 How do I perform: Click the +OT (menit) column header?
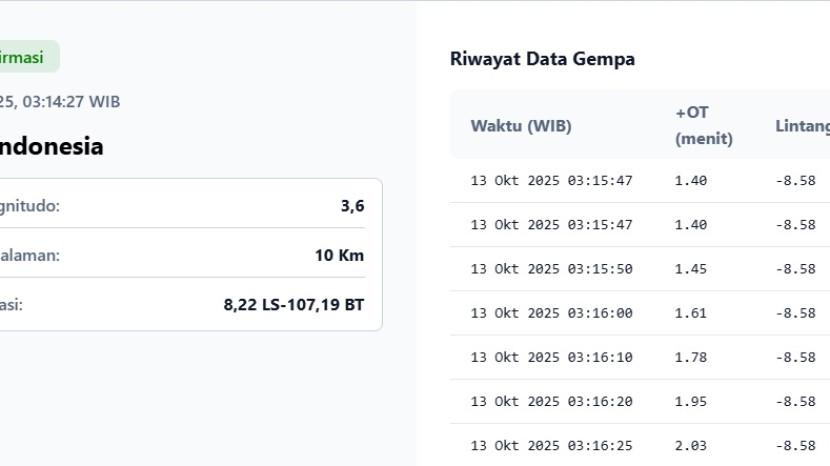point(703,125)
